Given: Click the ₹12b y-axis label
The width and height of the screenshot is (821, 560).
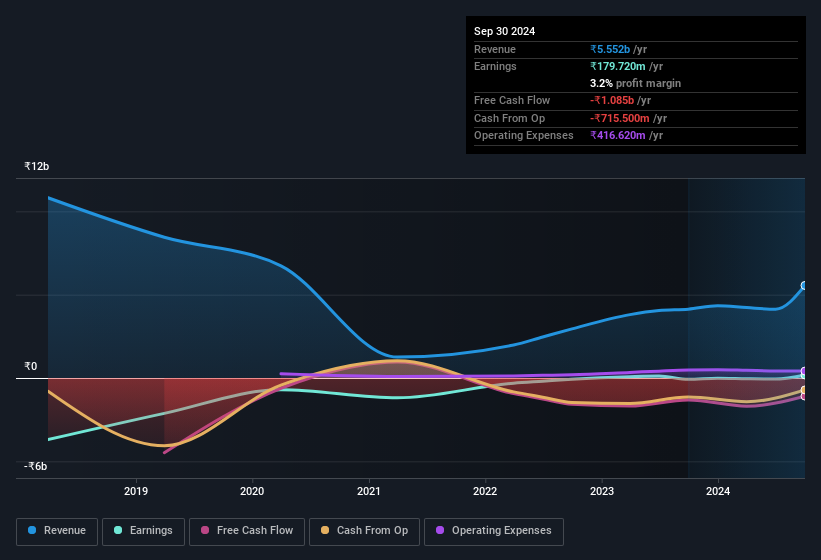Looking at the screenshot, I should tap(37, 166).
